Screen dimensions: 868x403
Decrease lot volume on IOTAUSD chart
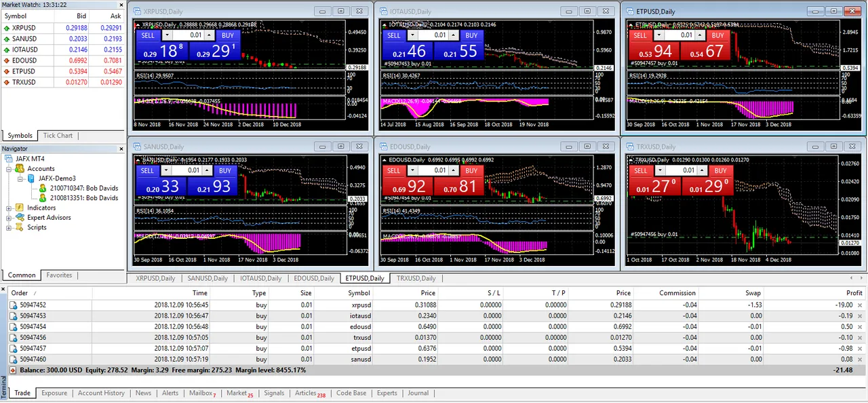coord(413,35)
